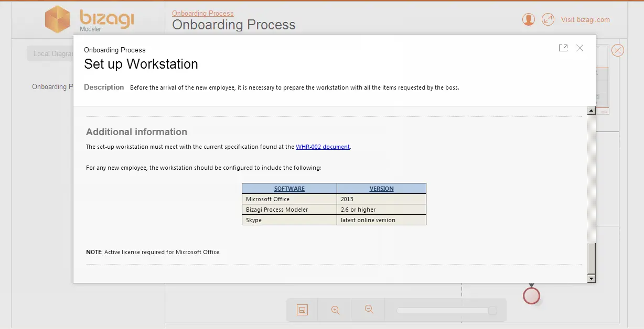This screenshot has height=329, width=644.
Task: Open the user profile icon
Action: point(529,19)
